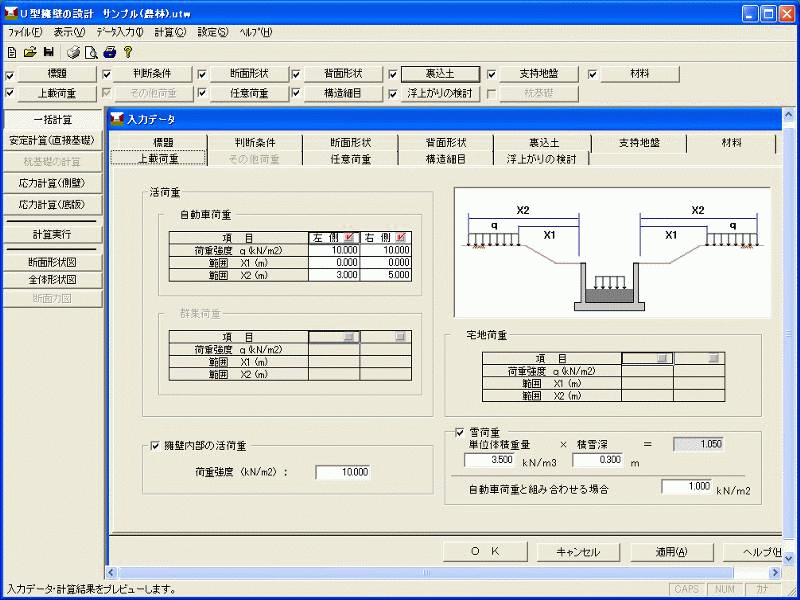The height and width of the screenshot is (600, 800).
Task: Open a file with the folder toolbar icon
Action: tap(29, 53)
